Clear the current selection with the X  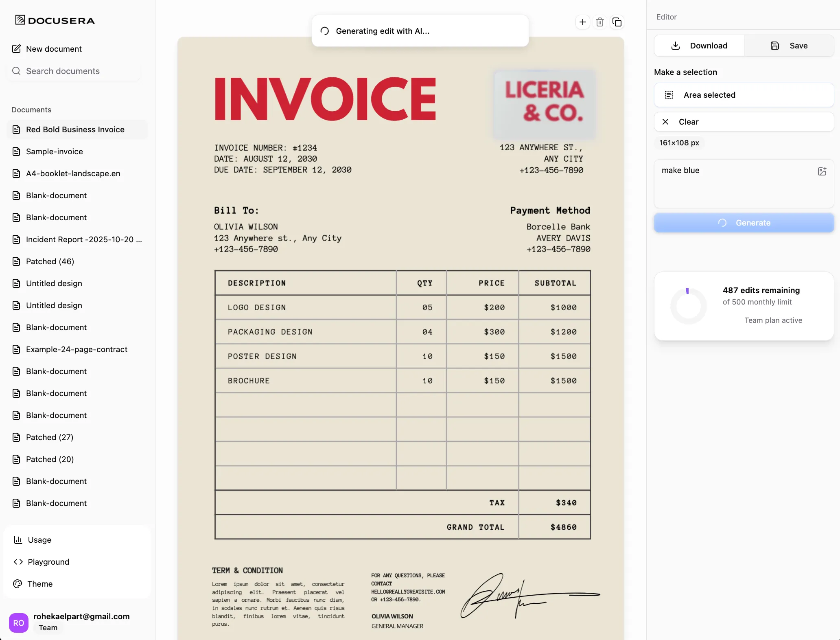[665, 122]
